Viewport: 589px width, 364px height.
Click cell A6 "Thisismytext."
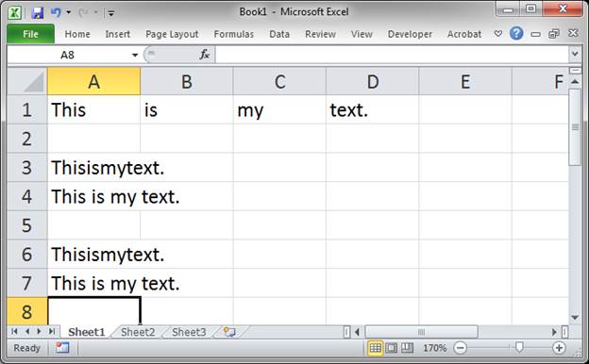93,254
